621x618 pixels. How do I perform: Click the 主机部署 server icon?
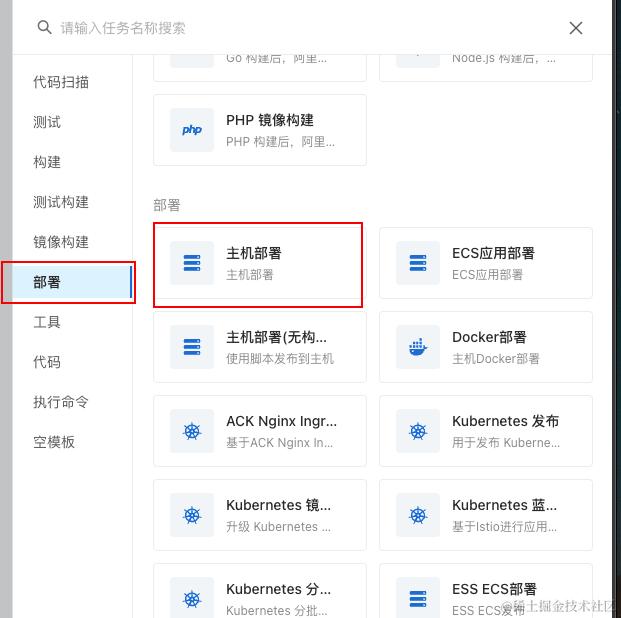(192, 263)
